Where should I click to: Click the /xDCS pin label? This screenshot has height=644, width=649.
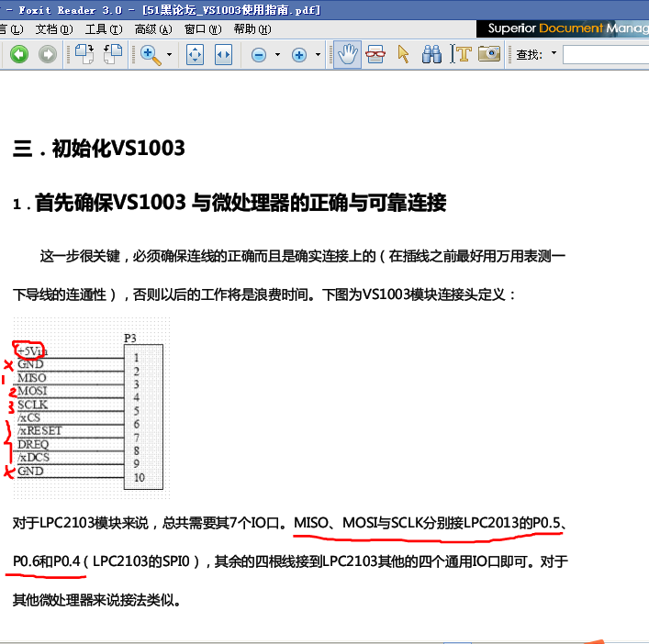click(x=34, y=458)
